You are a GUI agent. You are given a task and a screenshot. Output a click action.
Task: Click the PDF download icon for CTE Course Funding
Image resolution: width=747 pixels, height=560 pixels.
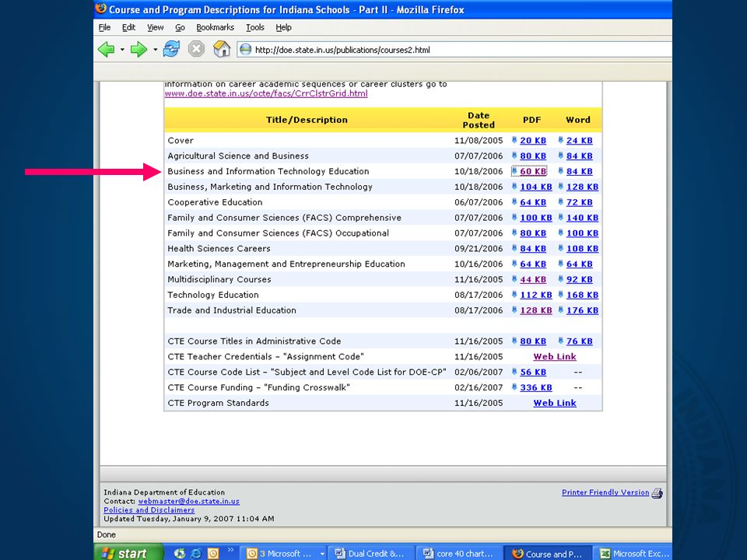[x=514, y=387]
